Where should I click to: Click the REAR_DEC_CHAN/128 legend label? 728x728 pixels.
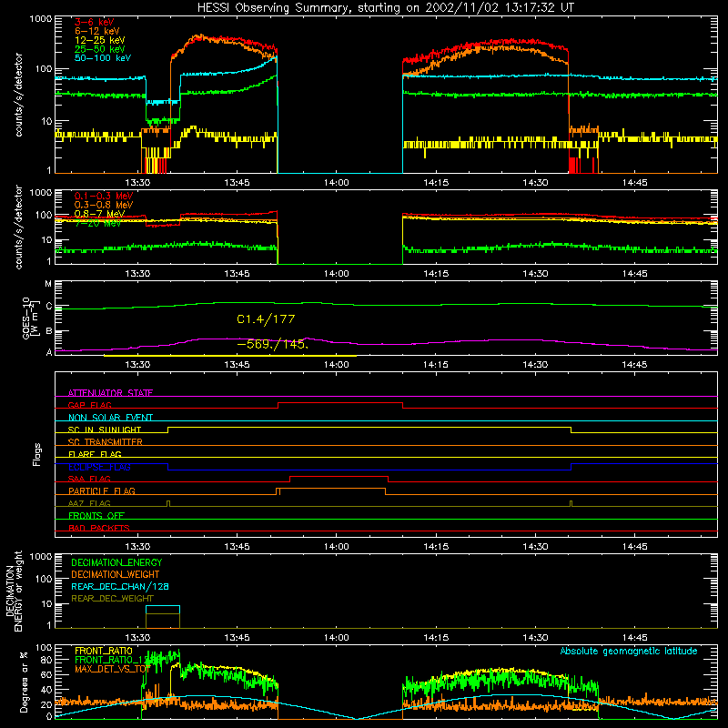coord(120,586)
